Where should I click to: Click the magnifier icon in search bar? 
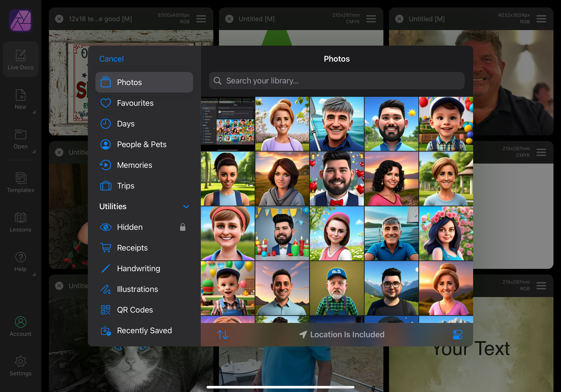[218, 81]
